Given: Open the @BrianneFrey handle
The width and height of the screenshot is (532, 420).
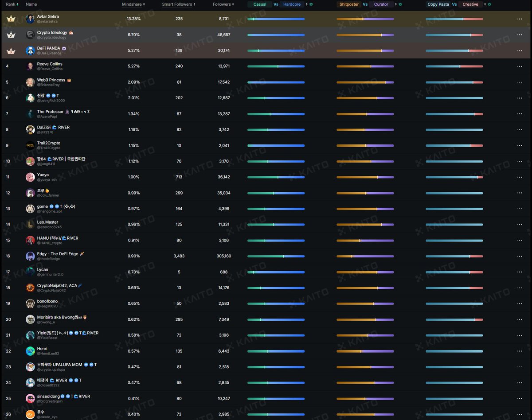Looking at the screenshot, I should tap(48, 85).
